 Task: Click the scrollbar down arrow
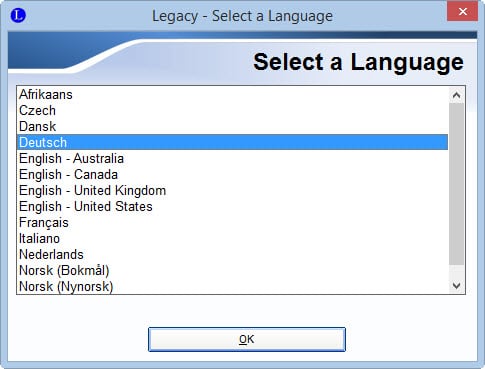tap(456, 286)
